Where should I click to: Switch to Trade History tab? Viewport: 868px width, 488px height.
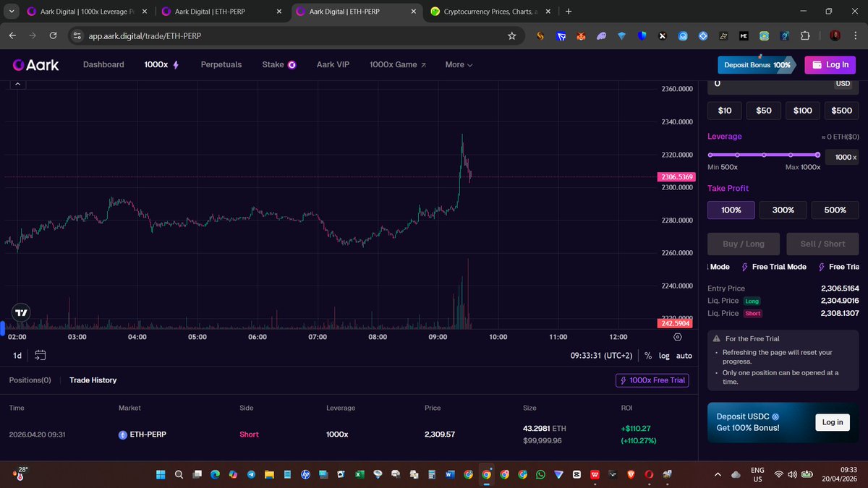click(x=93, y=380)
